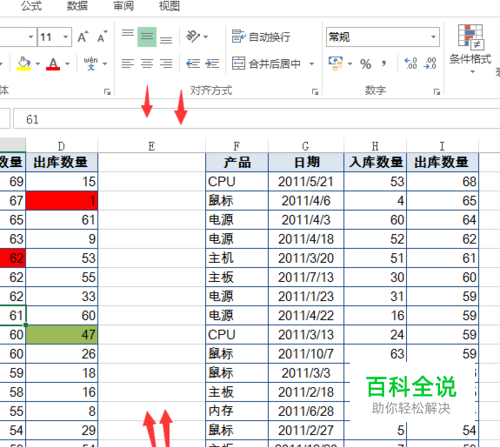Open the 常规 number format dropdown

(433, 37)
